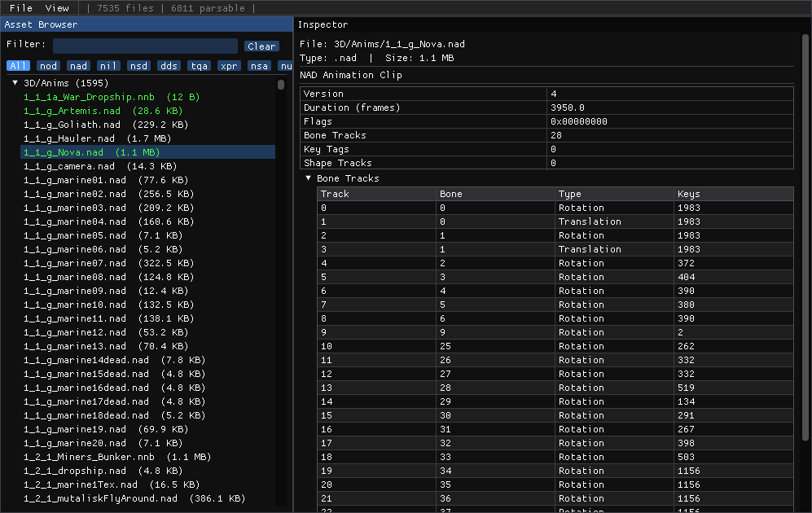Click the Type column header
Viewport: 812px width, 513px height.
pyautogui.click(x=615, y=194)
